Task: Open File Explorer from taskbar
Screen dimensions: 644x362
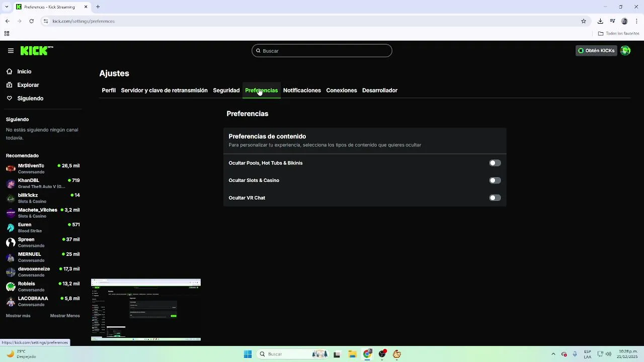Action: [x=352, y=354]
